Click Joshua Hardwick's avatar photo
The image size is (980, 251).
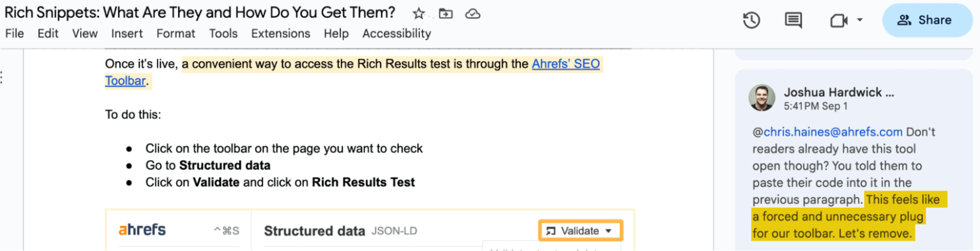pos(762,98)
